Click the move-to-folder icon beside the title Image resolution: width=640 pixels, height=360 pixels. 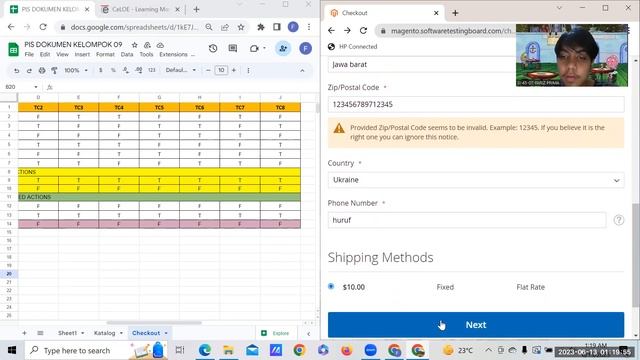coord(147,44)
